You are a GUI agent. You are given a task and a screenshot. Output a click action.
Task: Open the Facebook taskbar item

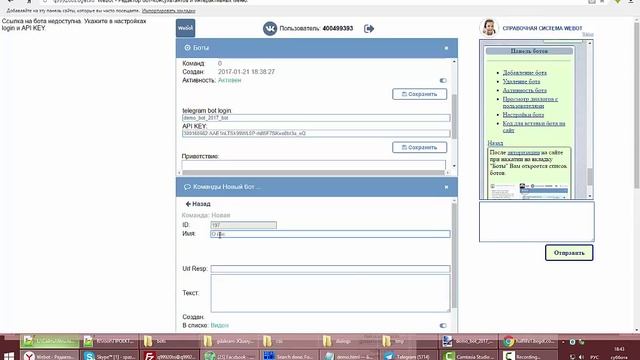pyautogui.click(x=229, y=356)
